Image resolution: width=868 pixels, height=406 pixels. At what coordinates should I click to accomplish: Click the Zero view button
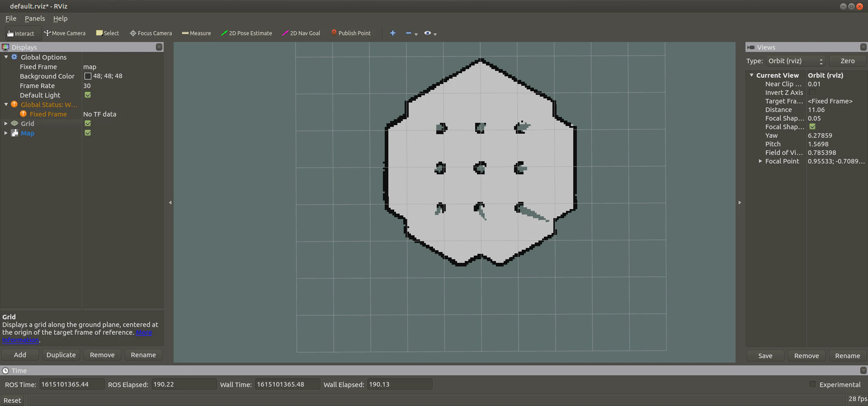coord(847,61)
